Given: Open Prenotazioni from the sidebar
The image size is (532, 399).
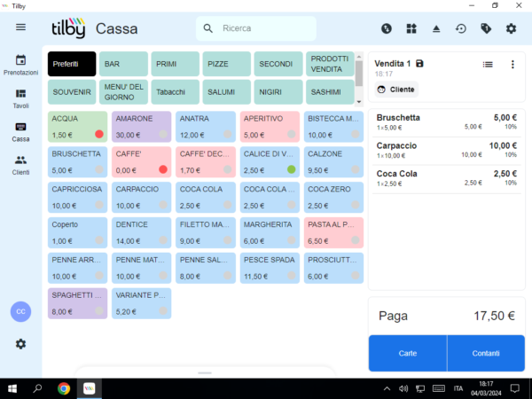Looking at the screenshot, I should point(20,65).
